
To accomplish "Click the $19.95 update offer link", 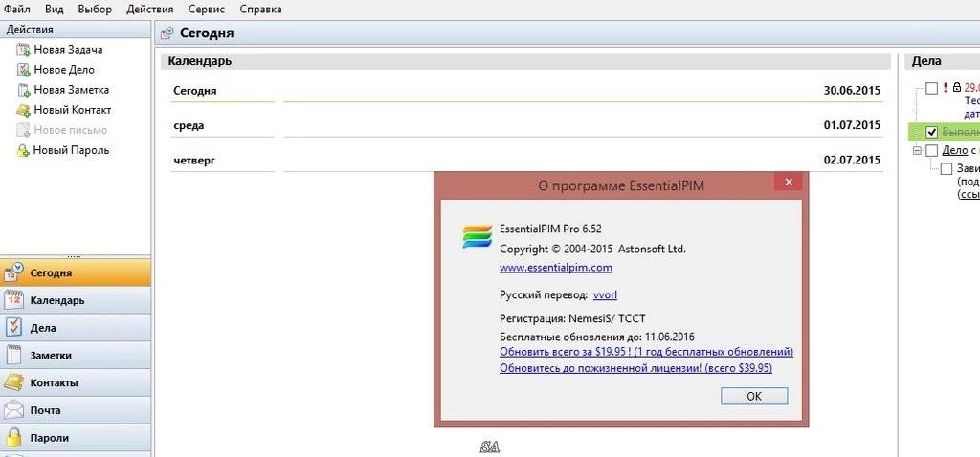I will (646, 352).
